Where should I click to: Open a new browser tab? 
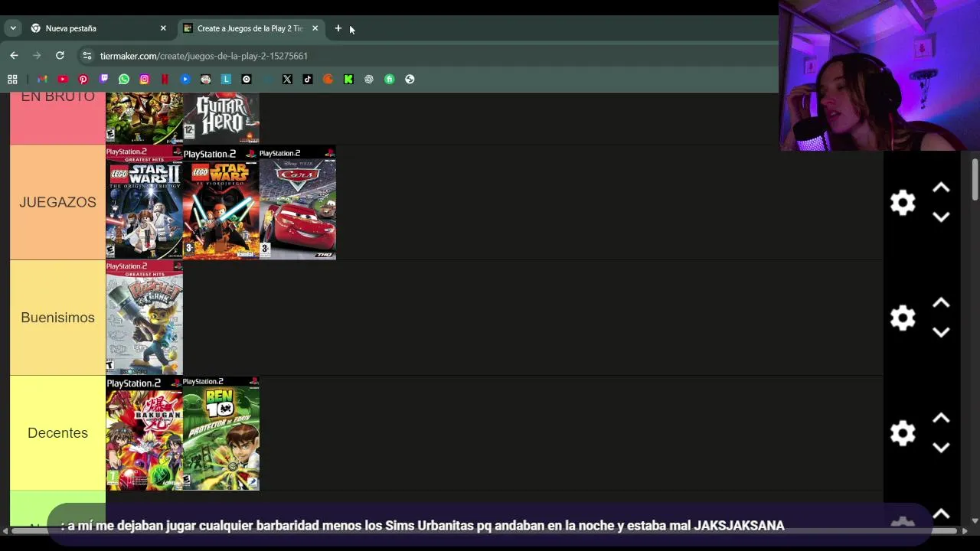pos(338,28)
